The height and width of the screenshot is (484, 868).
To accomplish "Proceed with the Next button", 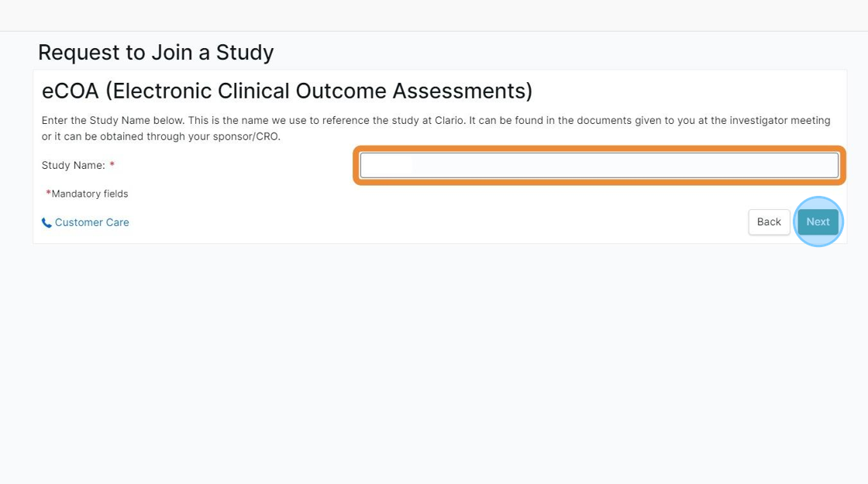I will tap(818, 221).
